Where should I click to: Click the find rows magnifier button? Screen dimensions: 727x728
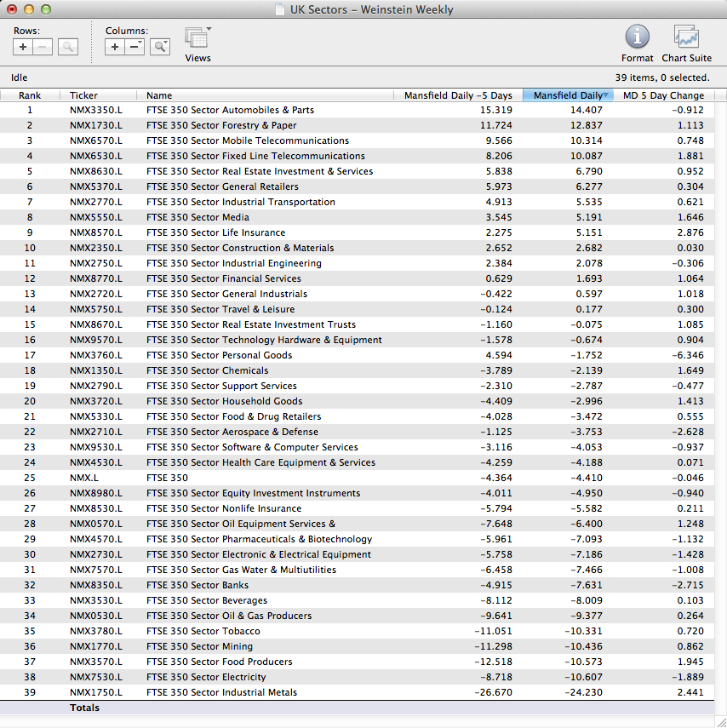[68, 47]
